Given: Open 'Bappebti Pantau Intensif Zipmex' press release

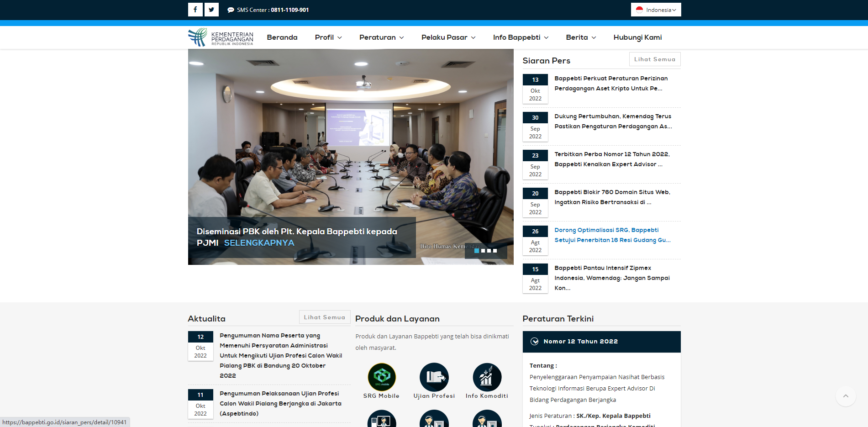Looking at the screenshot, I should 612,278.
